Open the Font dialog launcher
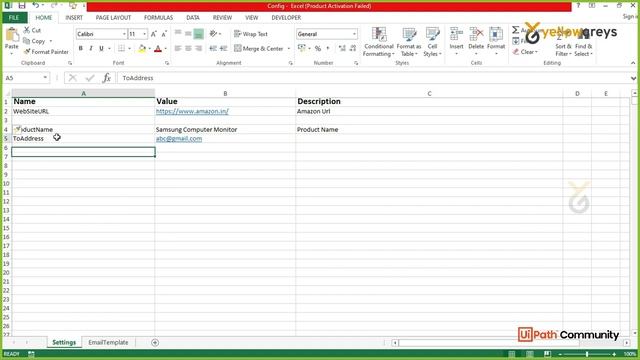Viewport: 640px width, 360px height. (167, 63)
